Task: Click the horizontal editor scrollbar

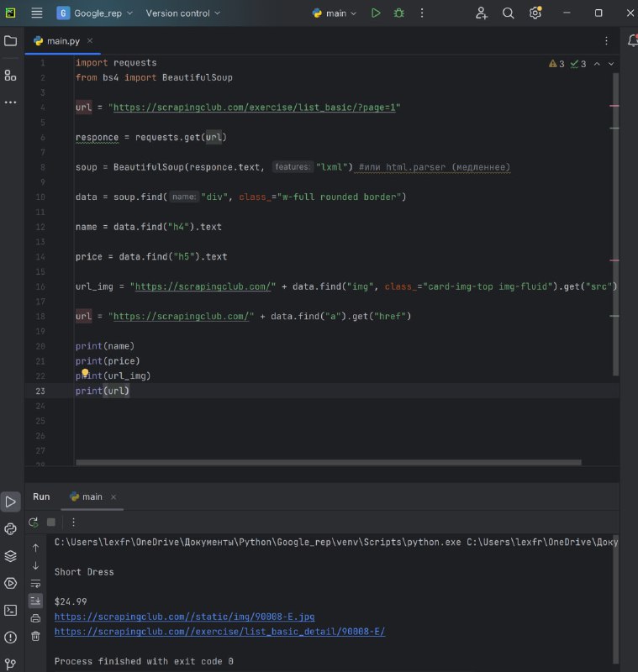Action: [329, 463]
